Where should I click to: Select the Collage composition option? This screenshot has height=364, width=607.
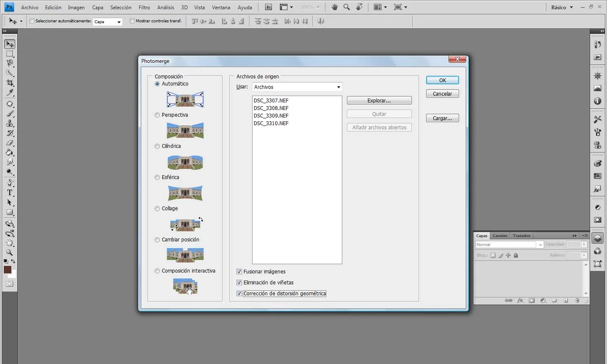coord(157,209)
